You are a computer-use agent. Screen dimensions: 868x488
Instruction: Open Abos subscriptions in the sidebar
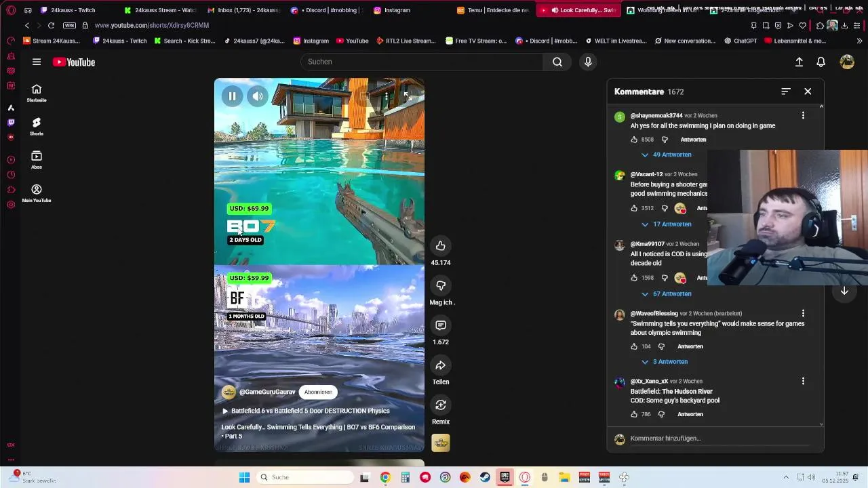click(x=37, y=160)
